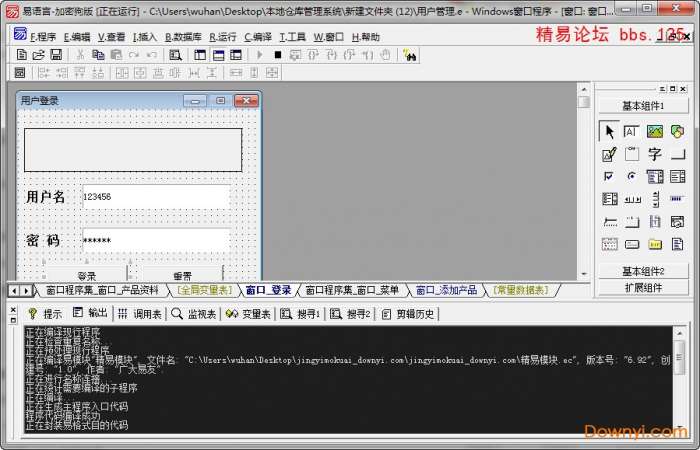Pick the checkbox component in component palette
Screen dimensions: 700x450
point(609,176)
